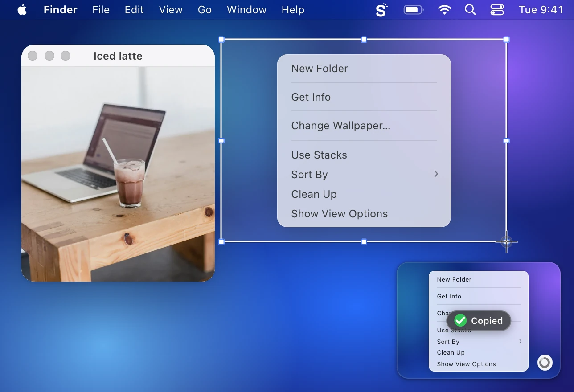Open the Apple menu

[x=22, y=10]
